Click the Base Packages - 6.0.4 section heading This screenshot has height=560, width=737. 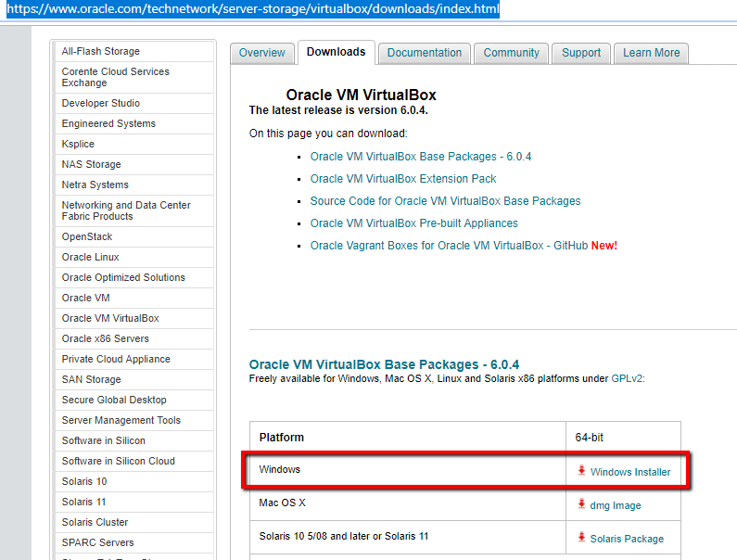pyautogui.click(x=384, y=364)
